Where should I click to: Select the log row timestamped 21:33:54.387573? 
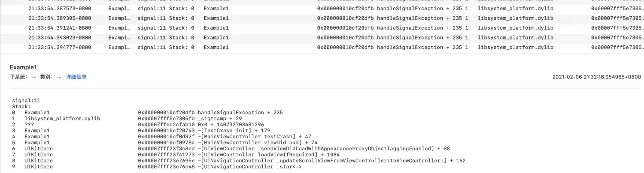(x=60, y=9)
